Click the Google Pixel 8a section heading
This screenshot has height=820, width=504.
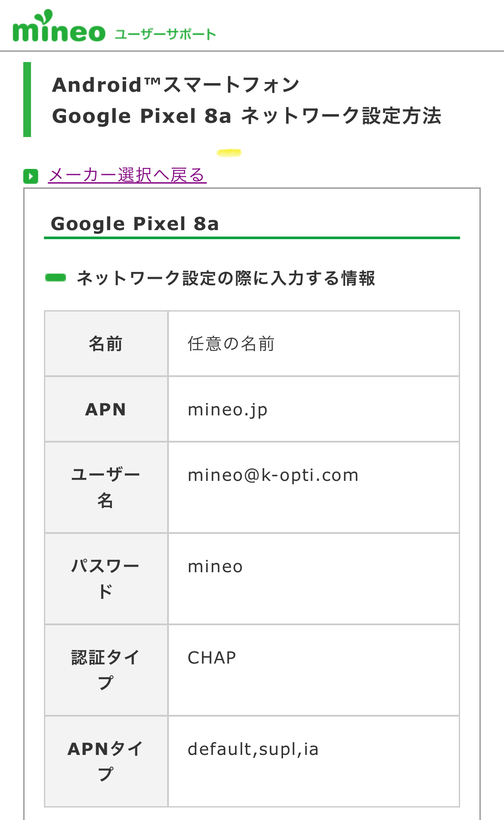point(135,224)
